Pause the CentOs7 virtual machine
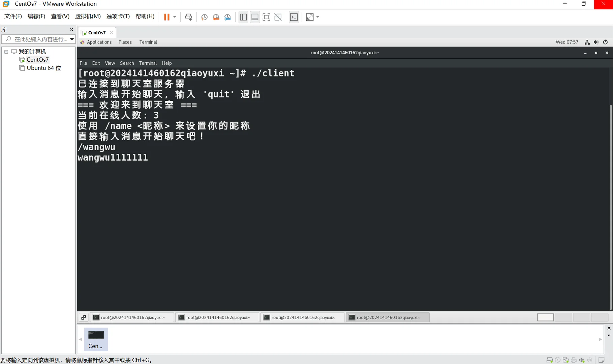The height and width of the screenshot is (364, 613). pyautogui.click(x=166, y=17)
